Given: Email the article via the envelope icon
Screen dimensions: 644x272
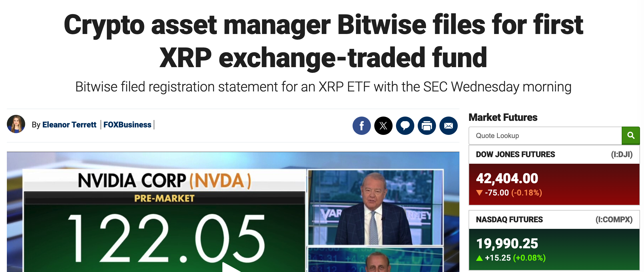Looking at the screenshot, I should [x=448, y=126].
